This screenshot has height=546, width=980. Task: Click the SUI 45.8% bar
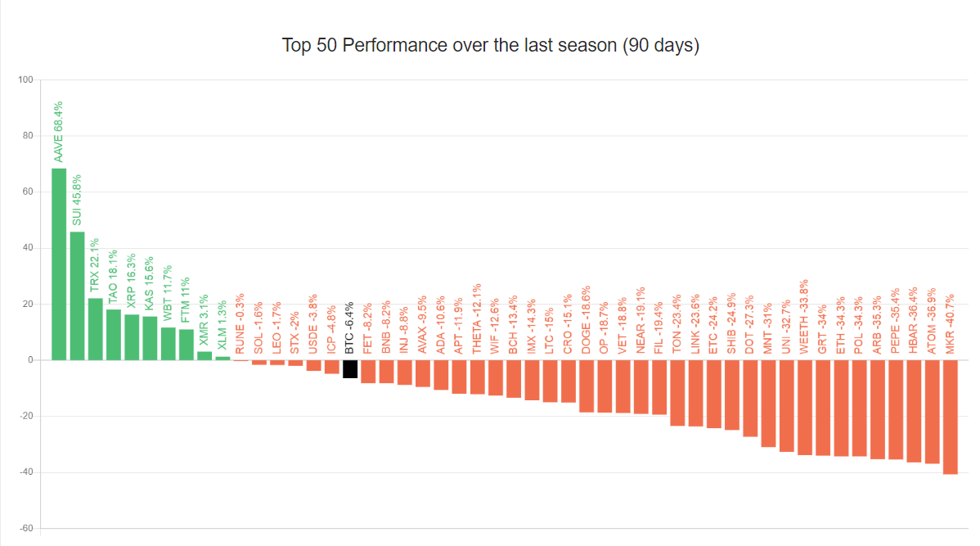tap(77, 296)
